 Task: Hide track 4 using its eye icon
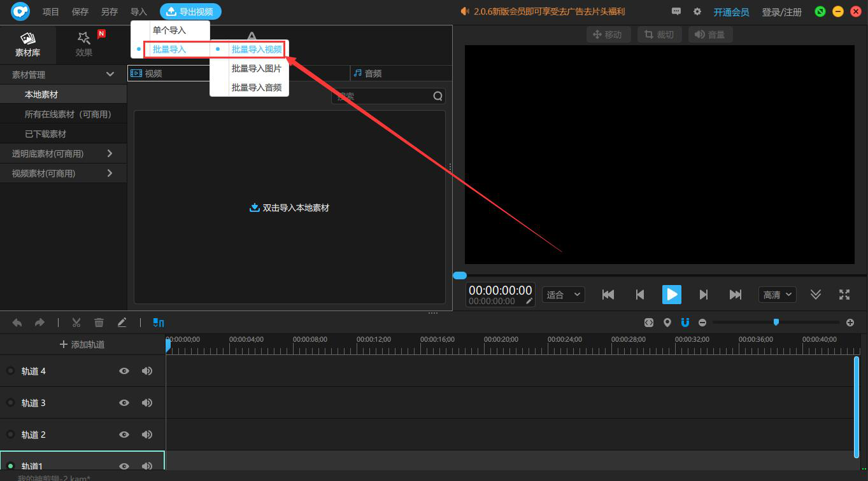124,371
